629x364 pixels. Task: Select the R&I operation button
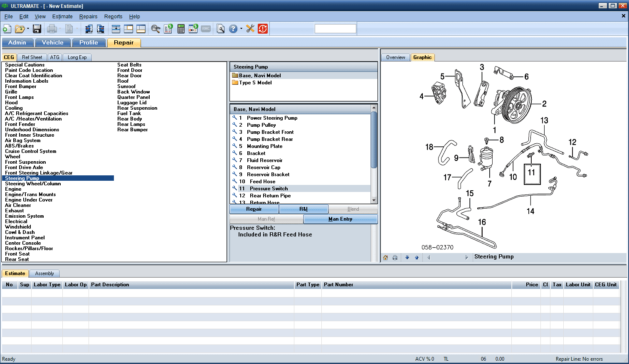point(303,209)
